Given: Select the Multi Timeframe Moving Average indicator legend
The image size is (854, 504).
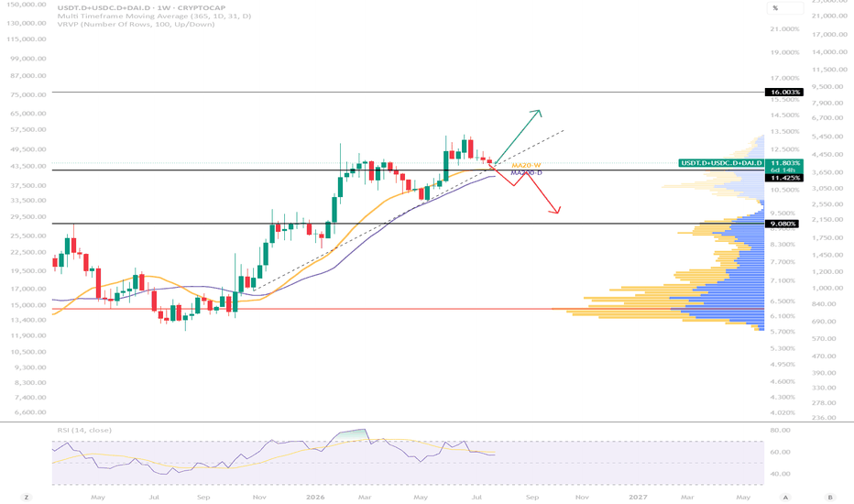Looking at the screenshot, I should click(154, 16).
